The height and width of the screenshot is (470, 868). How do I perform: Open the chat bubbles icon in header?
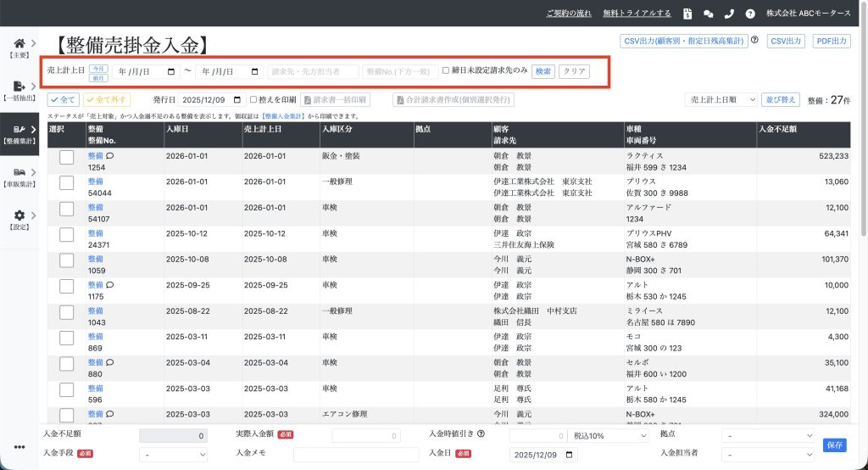(709, 14)
